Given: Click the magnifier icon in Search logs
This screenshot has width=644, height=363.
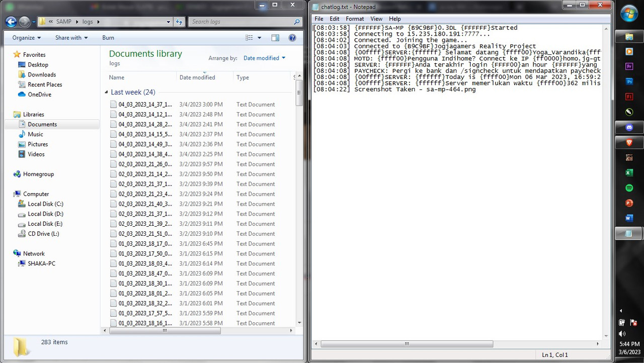Looking at the screenshot, I should pos(297,22).
